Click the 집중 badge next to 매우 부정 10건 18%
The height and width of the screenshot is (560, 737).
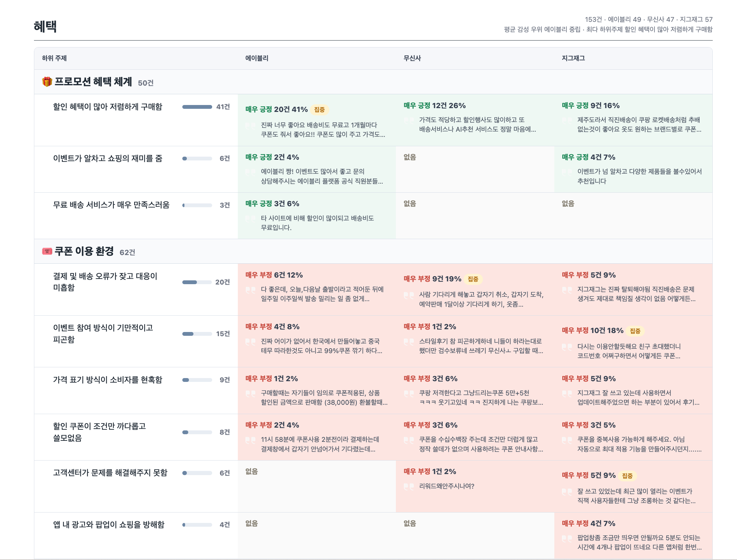[635, 331]
